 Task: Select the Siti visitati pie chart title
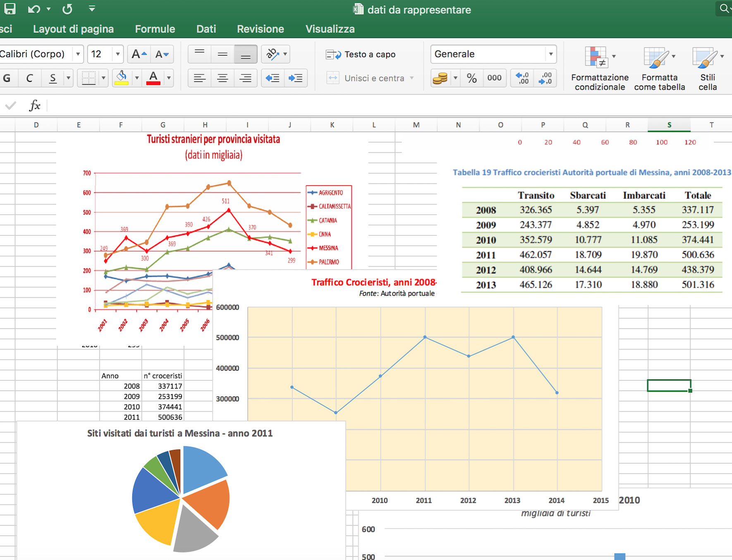tap(180, 433)
